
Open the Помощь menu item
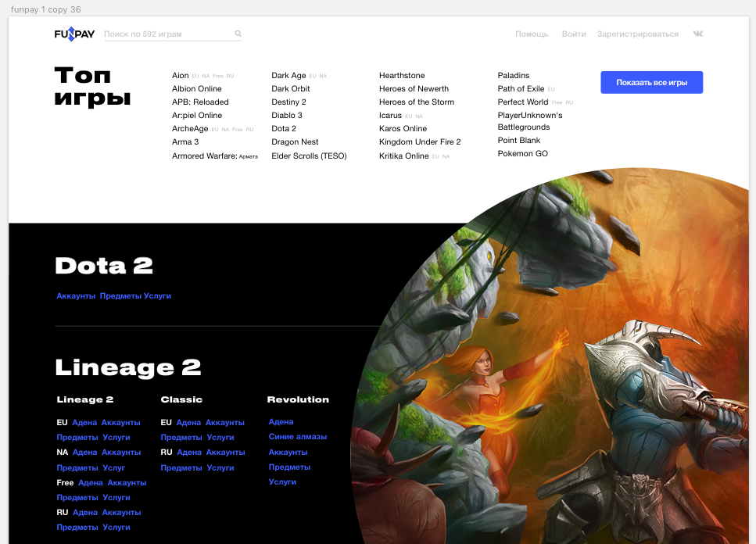[532, 34]
